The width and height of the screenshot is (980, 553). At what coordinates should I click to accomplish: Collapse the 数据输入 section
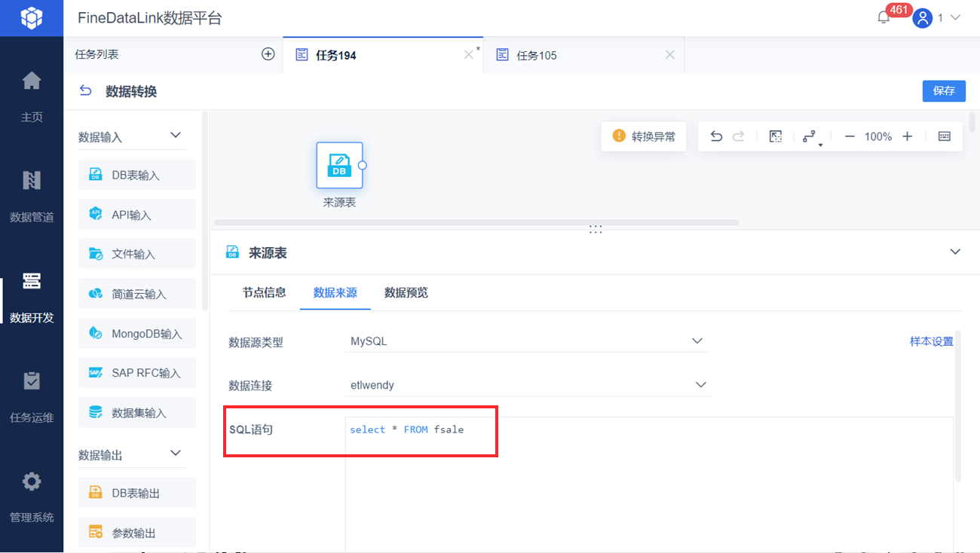coord(176,136)
